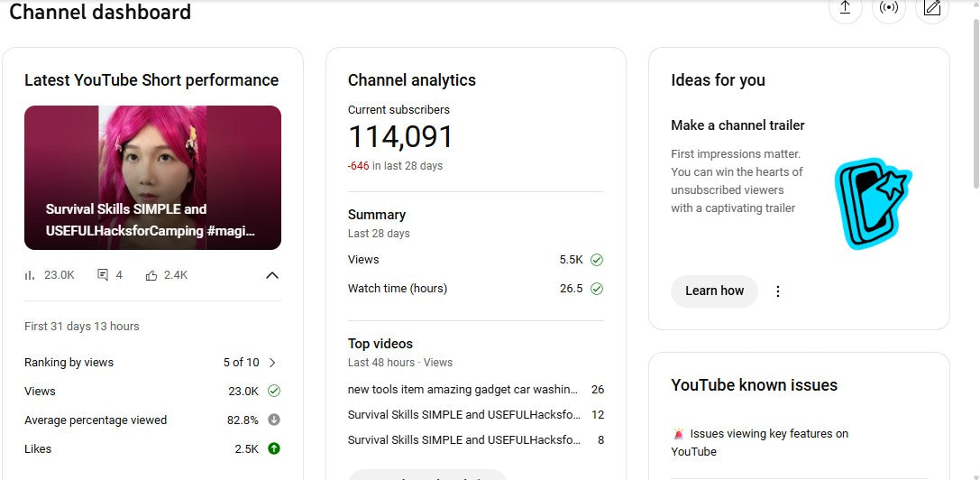Click green up-arrow beside Likes 2.5K
This screenshot has width=980, height=480.
274,448
